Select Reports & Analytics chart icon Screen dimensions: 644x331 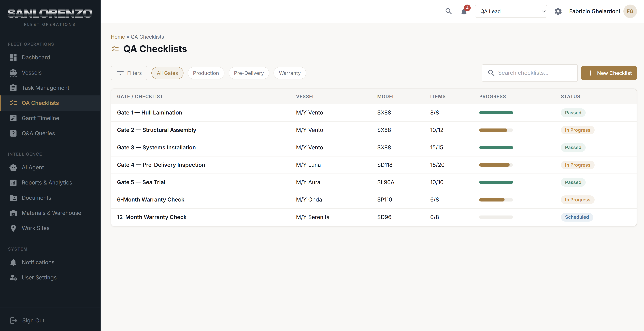(13, 182)
